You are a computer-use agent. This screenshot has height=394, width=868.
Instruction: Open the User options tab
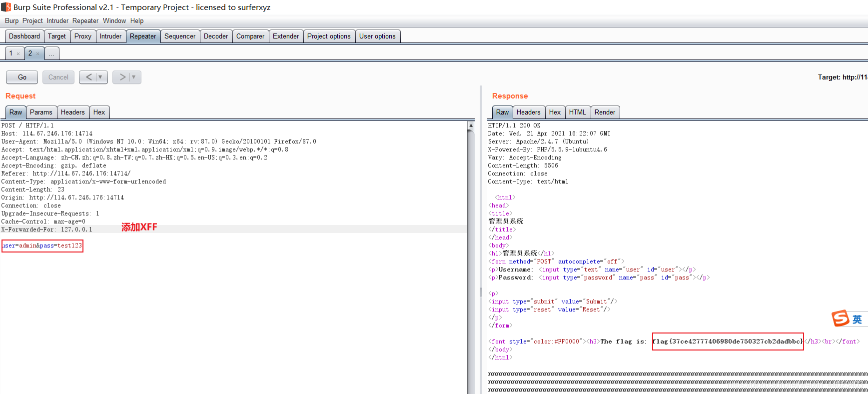[377, 36]
